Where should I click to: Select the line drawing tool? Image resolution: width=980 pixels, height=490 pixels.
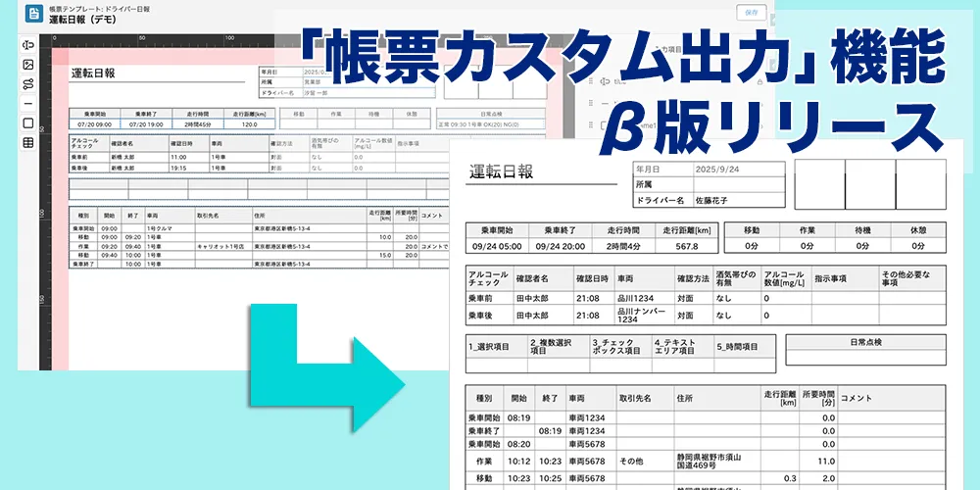(x=27, y=103)
